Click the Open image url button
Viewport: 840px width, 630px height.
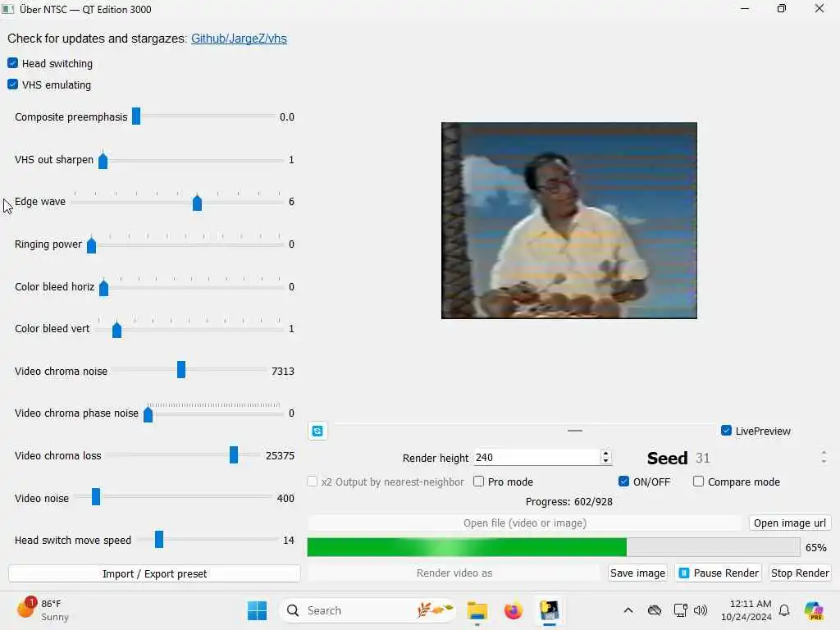coord(790,523)
